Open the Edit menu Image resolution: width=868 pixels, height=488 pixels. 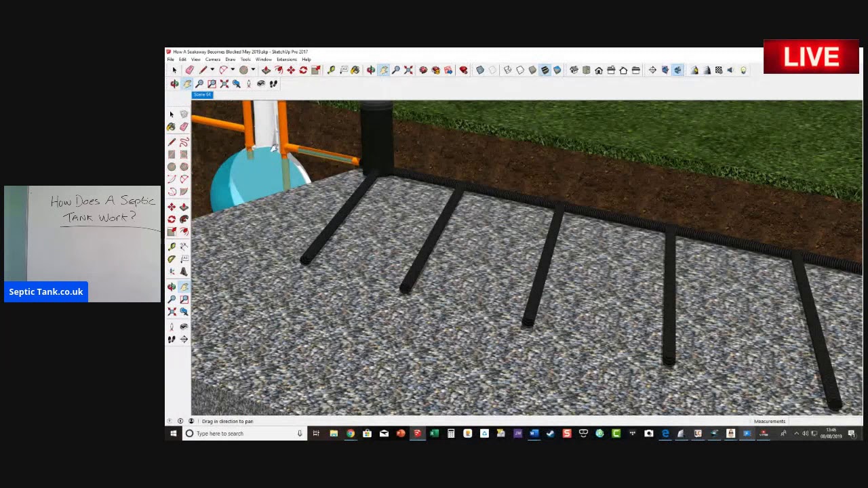tap(182, 60)
